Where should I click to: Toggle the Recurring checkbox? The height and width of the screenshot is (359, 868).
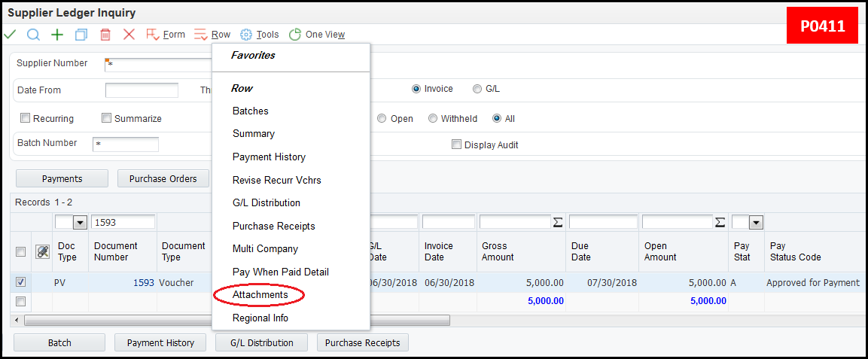[25, 118]
